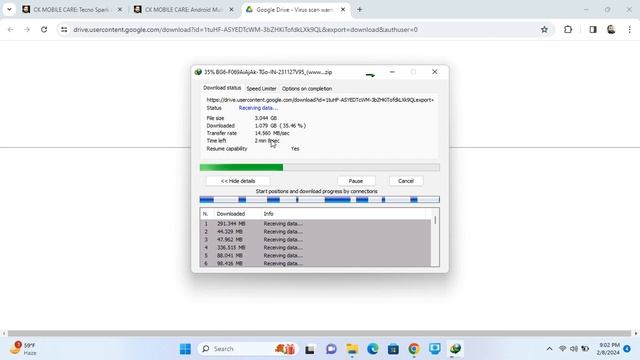Viewport: 640px width, 360px height.
Task: Open File Explorer from the taskbar
Action: (352, 349)
